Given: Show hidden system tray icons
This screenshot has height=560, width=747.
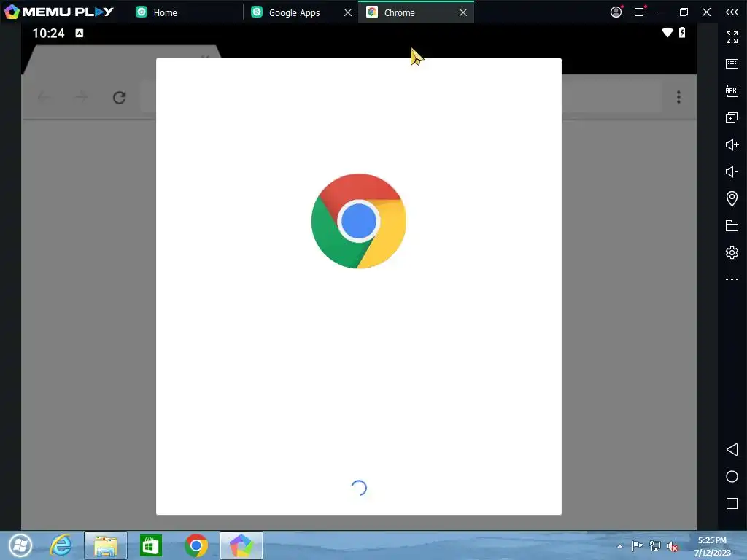Looking at the screenshot, I should click(x=619, y=546).
